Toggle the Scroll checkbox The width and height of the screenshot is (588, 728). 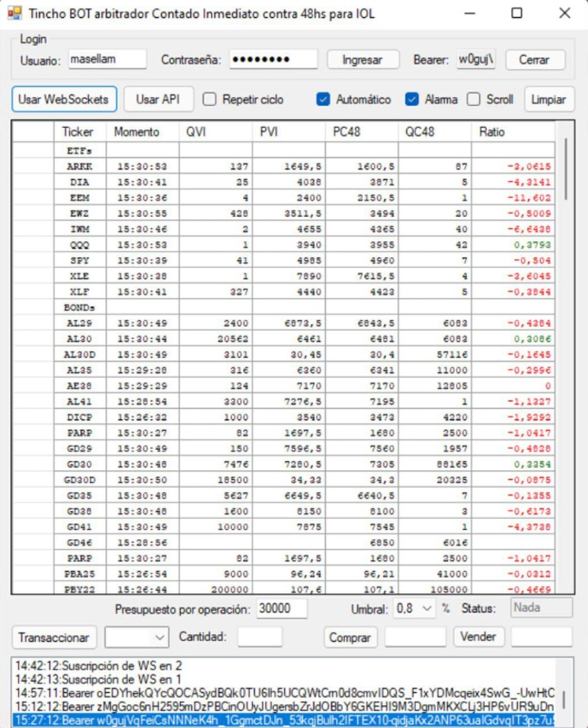pos(473,100)
